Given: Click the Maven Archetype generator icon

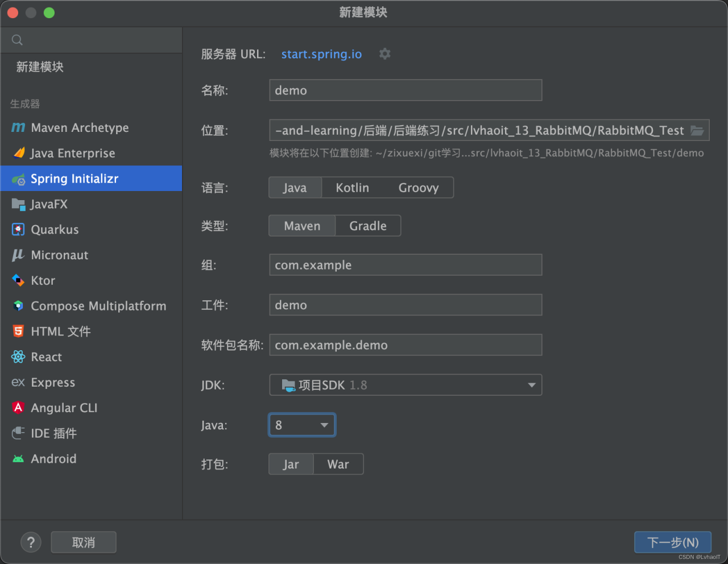Looking at the screenshot, I should [18, 128].
